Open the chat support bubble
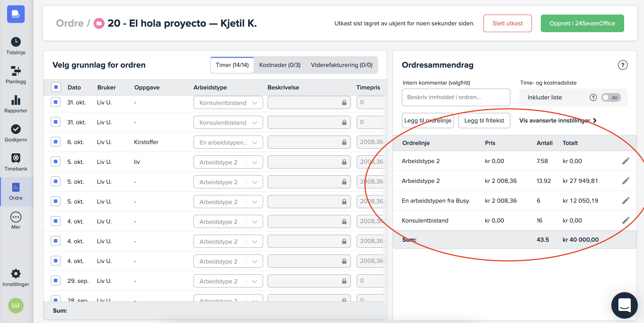Screen dimensions: 644x323 624,305
